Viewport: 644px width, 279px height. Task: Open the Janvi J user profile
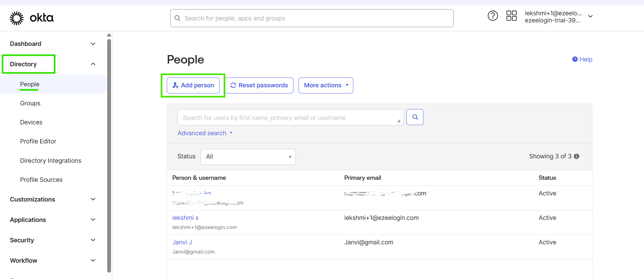[x=182, y=242]
